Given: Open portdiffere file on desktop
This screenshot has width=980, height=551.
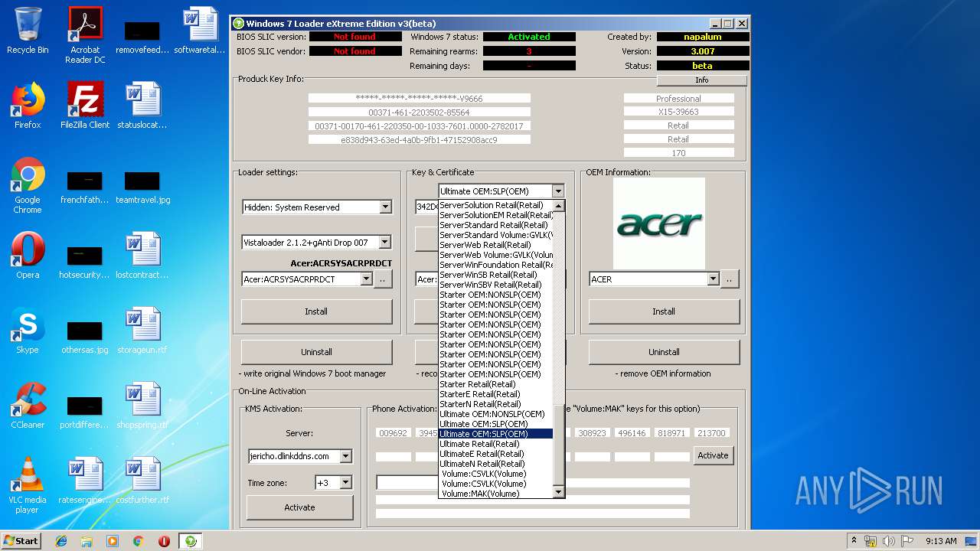Looking at the screenshot, I should (x=85, y=411).
